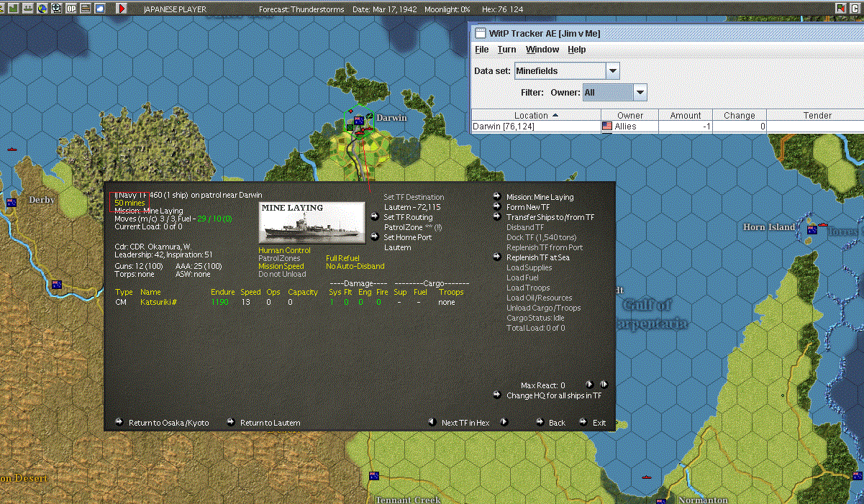This screenshot has height=504, width=864.
Task: Select ship Katsuriki in the list
Action: click(x=159, y=303)
